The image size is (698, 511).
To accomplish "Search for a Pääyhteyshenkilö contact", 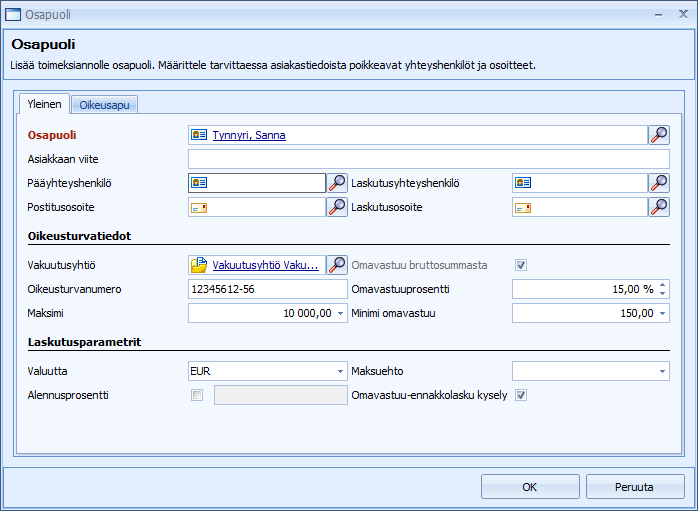I will pyautogui.click(x=337, y=183).
